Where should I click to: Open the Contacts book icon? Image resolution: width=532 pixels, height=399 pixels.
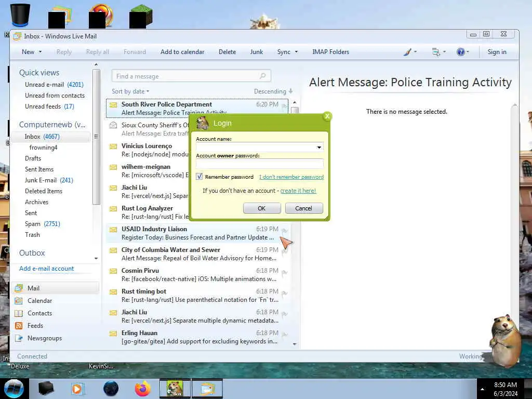pyautogui.click(x=19, y=313)
